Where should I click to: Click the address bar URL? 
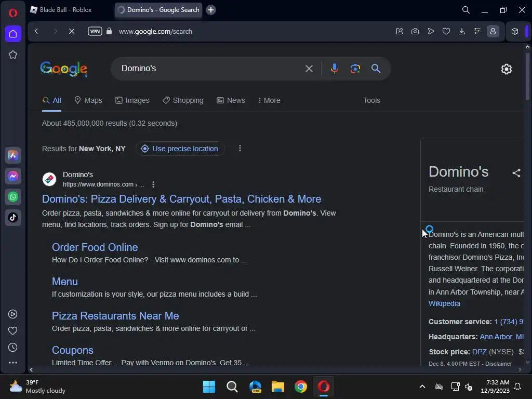coord(155,31)
